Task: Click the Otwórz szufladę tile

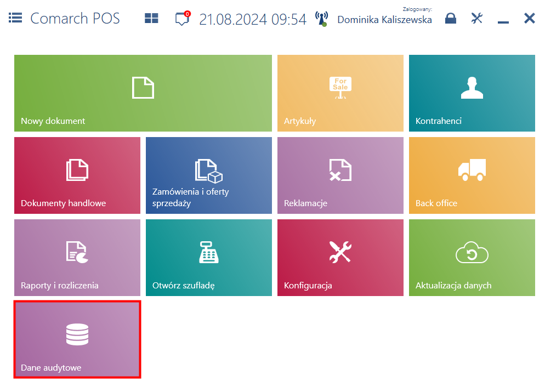Action: point(209,258)
